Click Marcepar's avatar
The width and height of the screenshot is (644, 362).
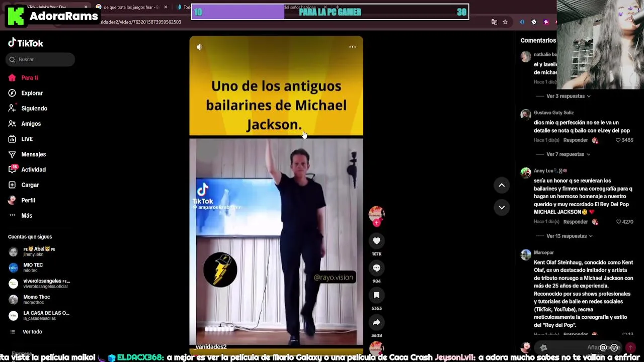(526, 255)
